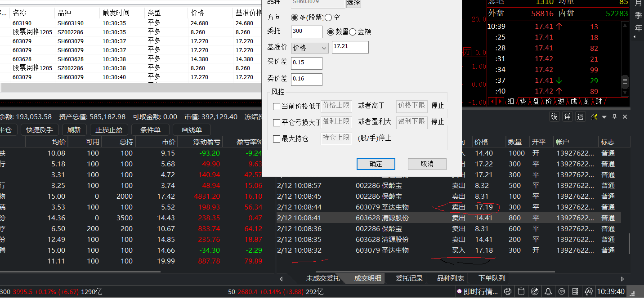Click 取消 to cancel dialog
644x299 pixels.
click(427, 164)
